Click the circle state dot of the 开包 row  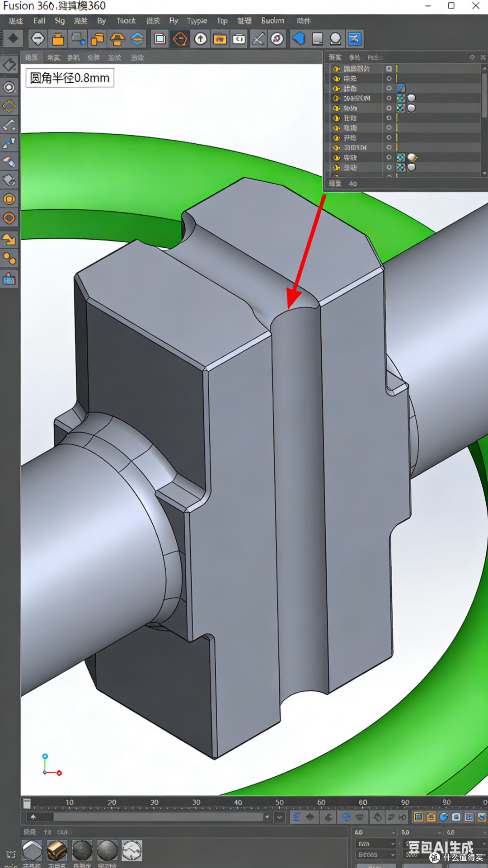(389, 138)
